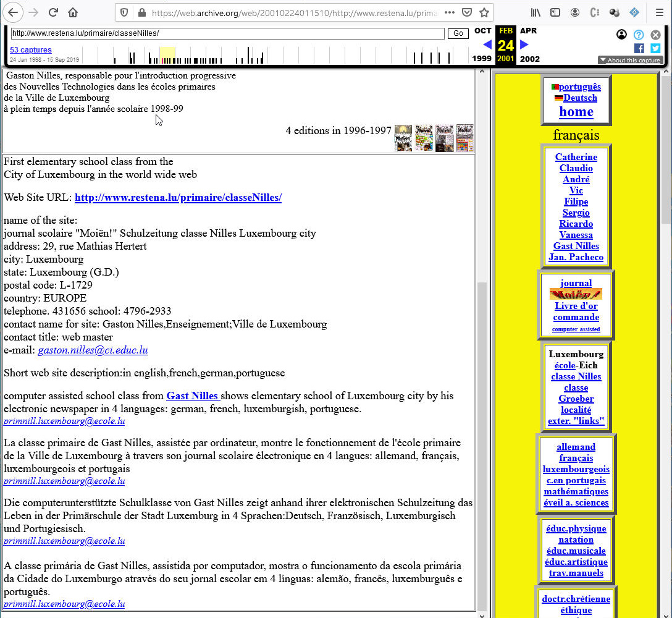This screenshot has height=618, width=672.
Task: Click OCT month in capture navigation
Action: point(482,30)
